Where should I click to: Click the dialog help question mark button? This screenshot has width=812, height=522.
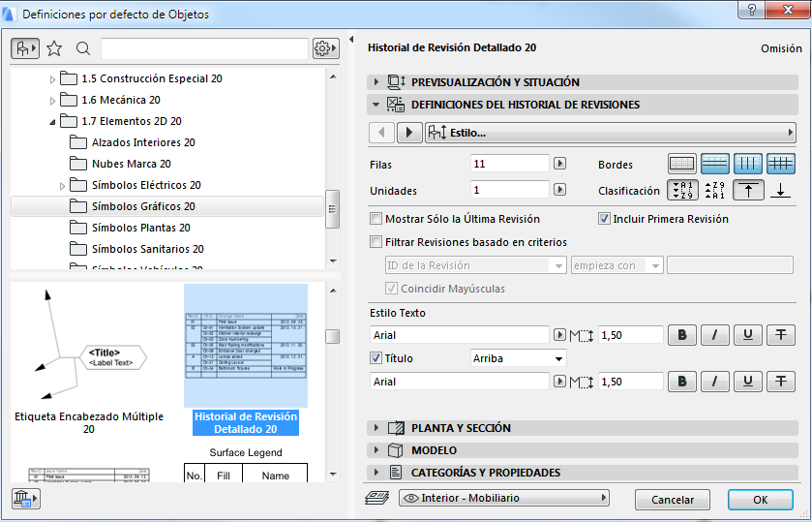click(x=752, y=10)
